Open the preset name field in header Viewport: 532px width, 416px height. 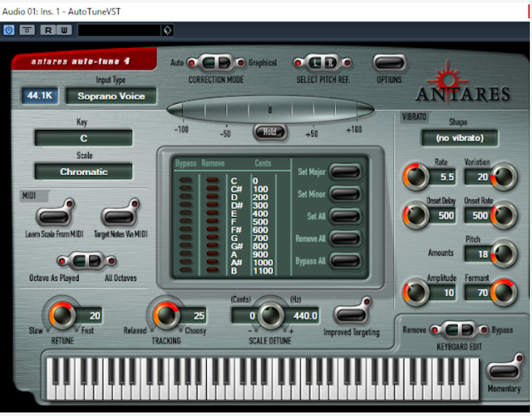coord(119,30)
